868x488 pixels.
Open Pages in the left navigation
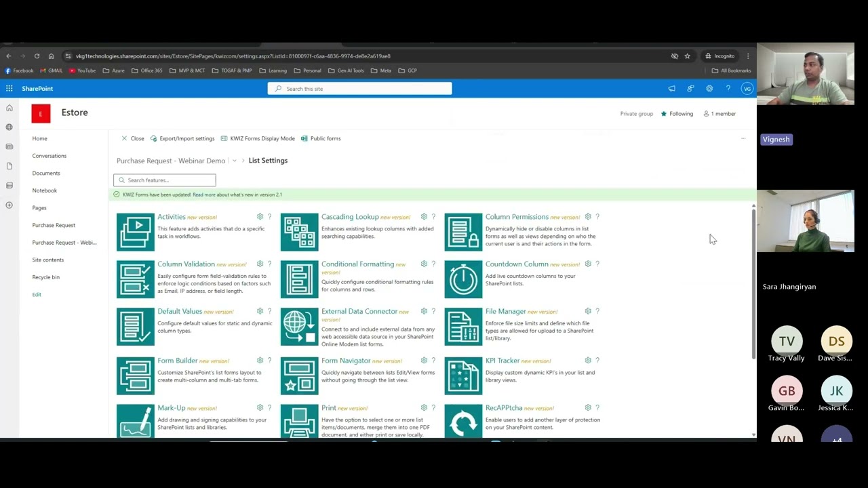(x=39, y=208)
